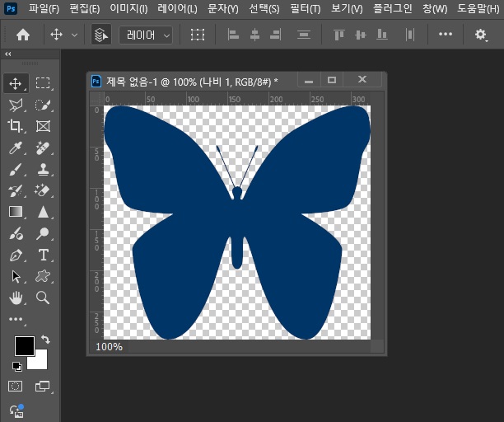
Task: Distribute layers horizontally
Action: (x=410, y=35)
